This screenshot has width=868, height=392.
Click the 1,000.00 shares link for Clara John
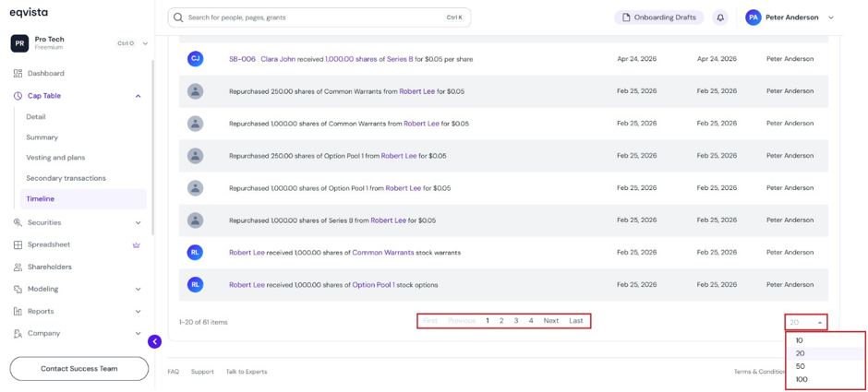351,59
